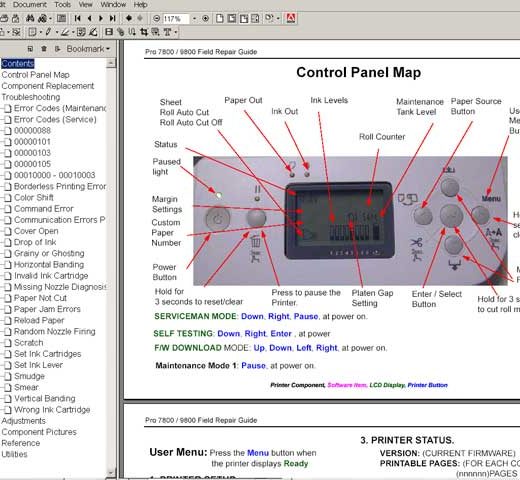
Task: Click the Rotate view icon
Action: point(269,18)
